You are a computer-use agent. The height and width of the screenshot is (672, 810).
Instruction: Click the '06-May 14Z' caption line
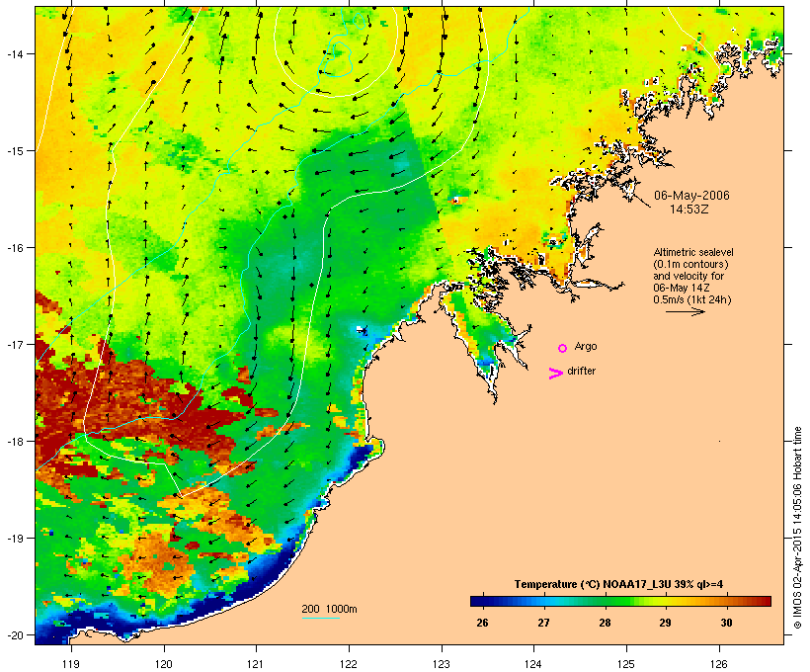(x=682, y=288)
